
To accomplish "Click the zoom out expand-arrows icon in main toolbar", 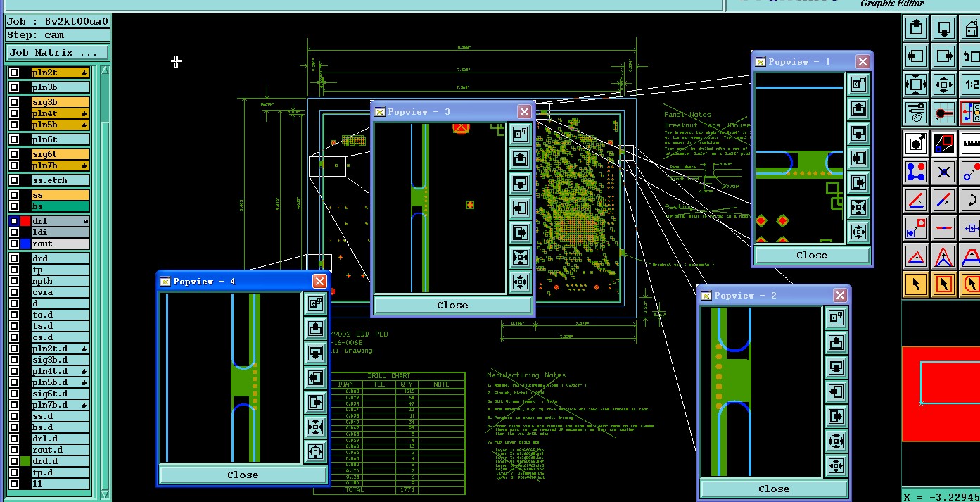I will pyautogui.click(x=915, y=84).
